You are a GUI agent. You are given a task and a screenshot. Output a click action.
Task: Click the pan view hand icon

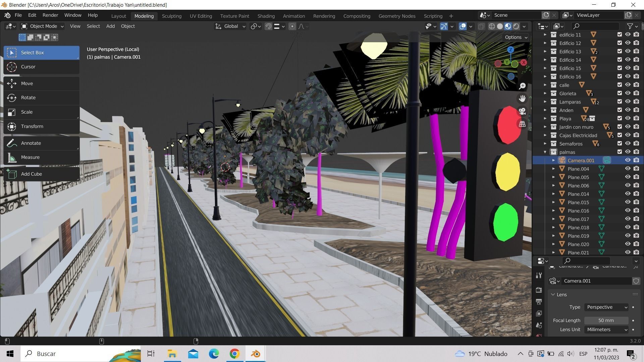tap(522, 99)
